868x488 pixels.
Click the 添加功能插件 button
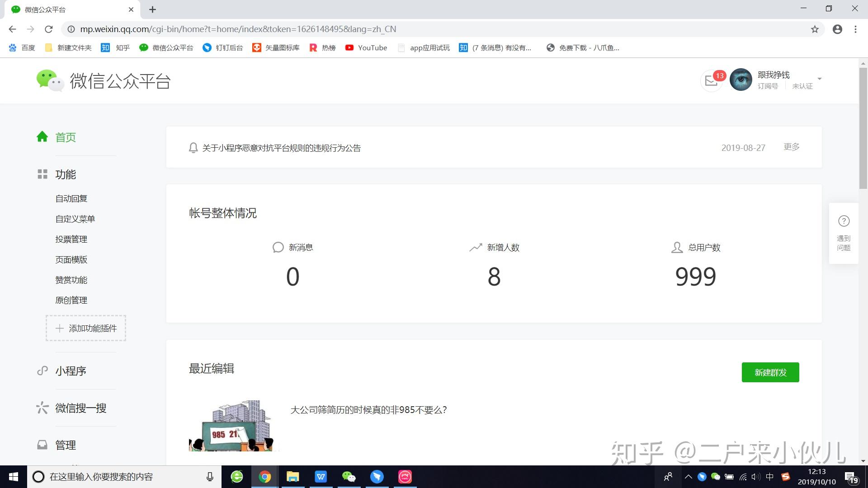(86, 328)
